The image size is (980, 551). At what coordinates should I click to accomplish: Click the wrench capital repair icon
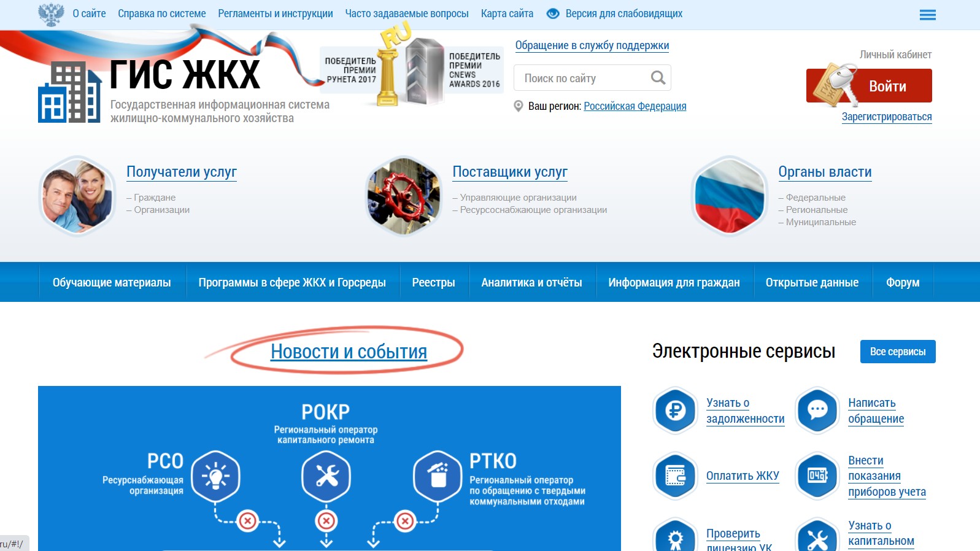pos(817,536)
